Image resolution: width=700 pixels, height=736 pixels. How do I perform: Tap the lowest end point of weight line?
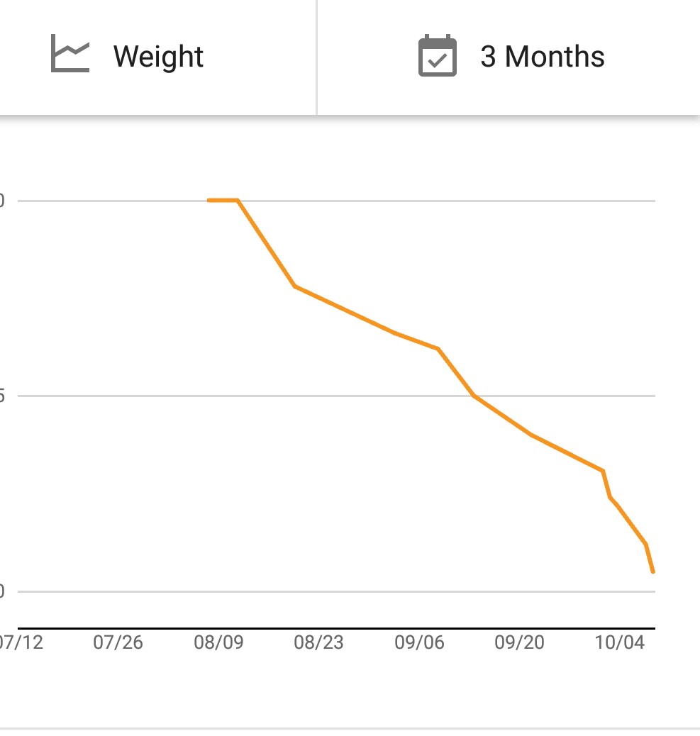coord(652,571)
